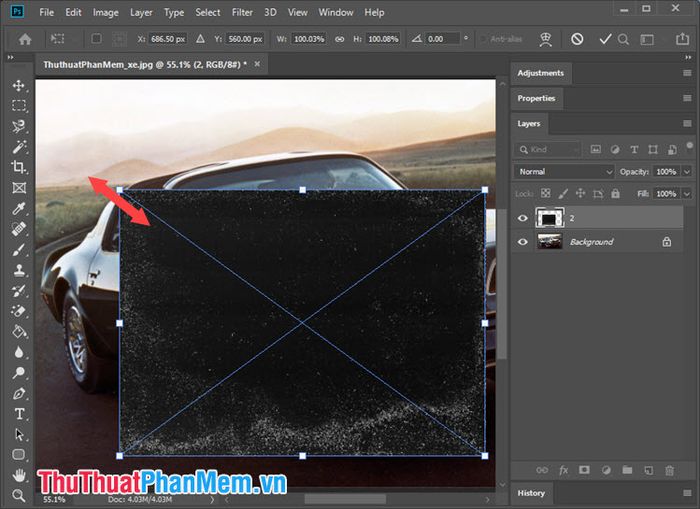The height and width of the screenshot is (509, 700).
Task: Link layers with the chain icon
Action: pos(542,470)
